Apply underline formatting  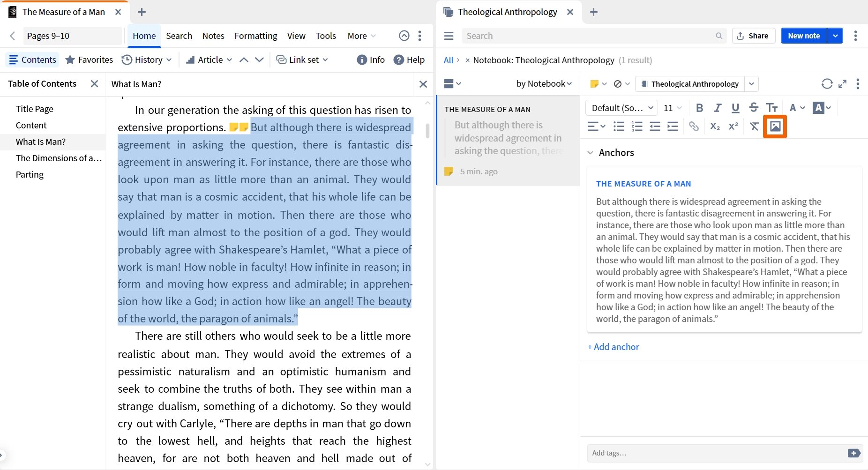735,108
